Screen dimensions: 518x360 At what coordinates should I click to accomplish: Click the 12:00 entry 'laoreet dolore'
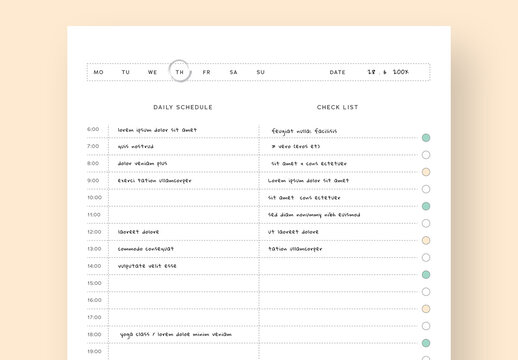[x=138, y=232]
